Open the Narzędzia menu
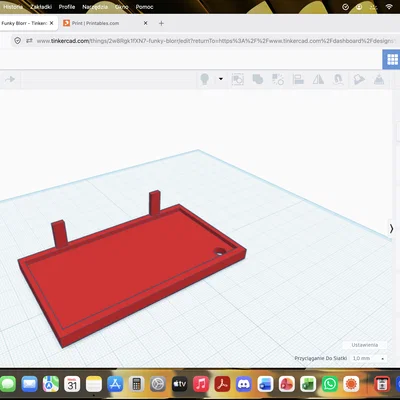The width and height of the screenshot is (400, 400). [95, 7]
